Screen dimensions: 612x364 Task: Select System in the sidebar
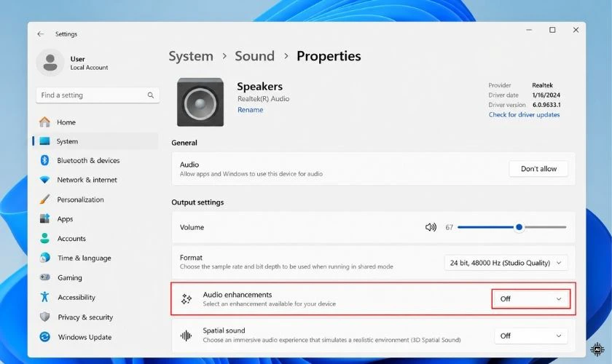95,141
